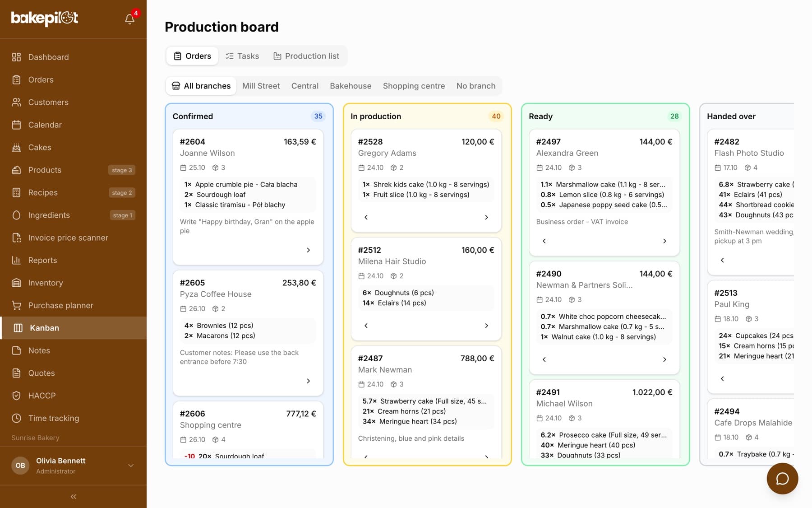The width and height of the screenshot is (812, 508).
Task: Filter by Central branch
Action: point(305,86)
